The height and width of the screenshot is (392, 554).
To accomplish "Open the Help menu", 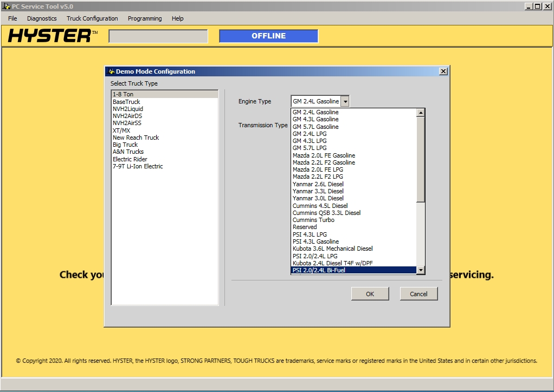I will point(177,18).
